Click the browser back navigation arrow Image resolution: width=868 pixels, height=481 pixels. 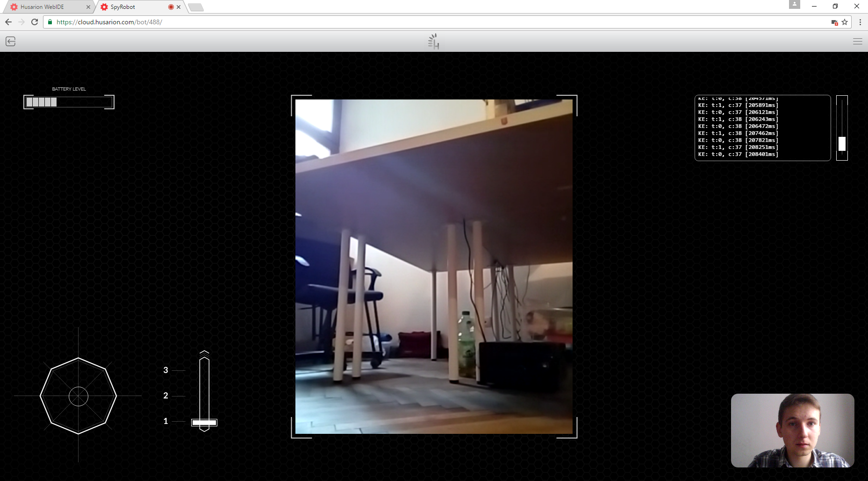coord(8,22)
